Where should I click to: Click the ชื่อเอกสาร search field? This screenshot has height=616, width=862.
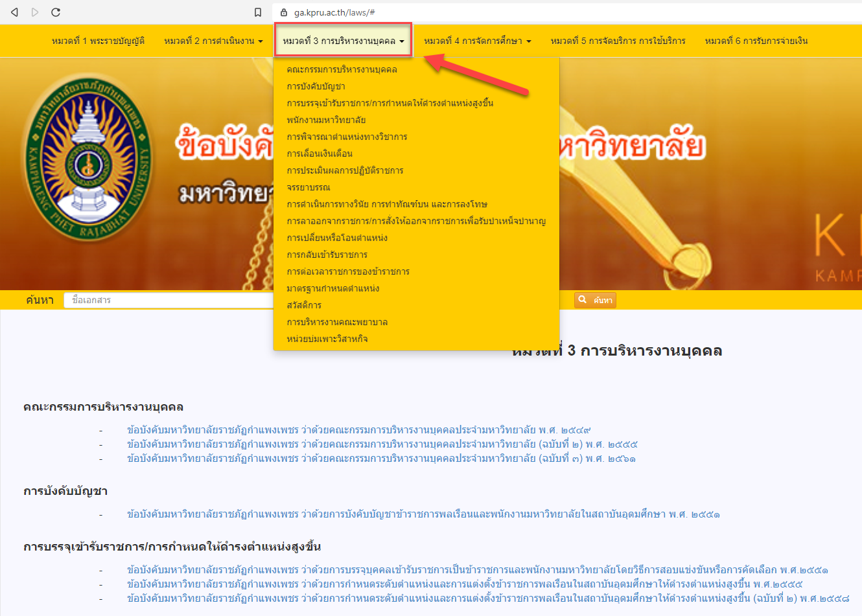click(x=169, y=300)
